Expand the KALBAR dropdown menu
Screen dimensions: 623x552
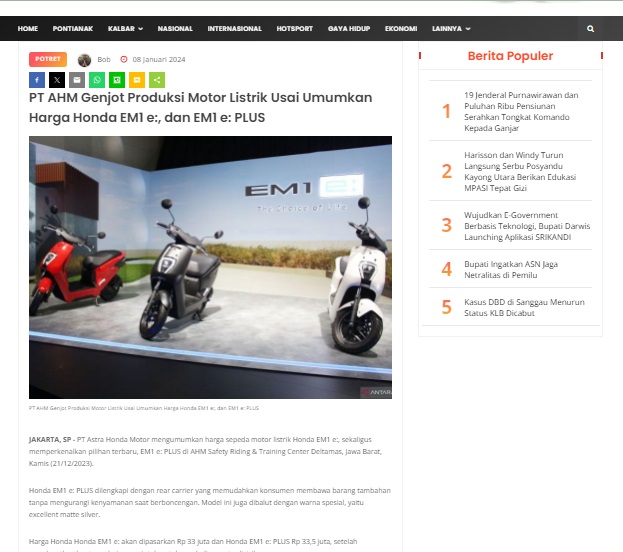coord(125,29)
